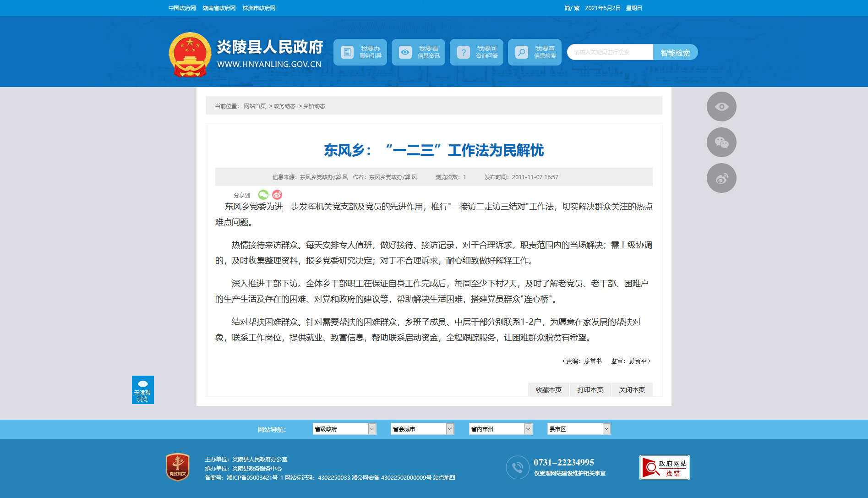Viewport: 868px width, 498px height.
Task: Click the 政府网站找错 icon
Action: coord(664,468)
